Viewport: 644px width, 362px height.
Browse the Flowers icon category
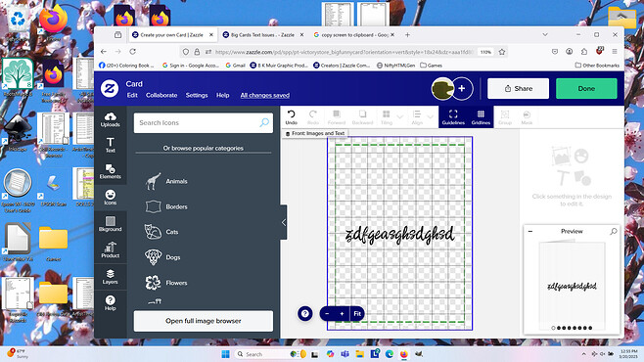click(x=166, y=283)
